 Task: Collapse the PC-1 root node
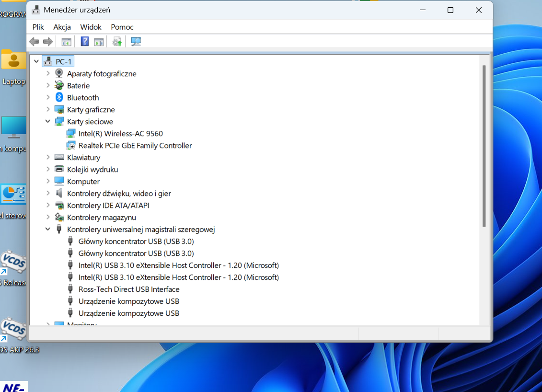36,61
